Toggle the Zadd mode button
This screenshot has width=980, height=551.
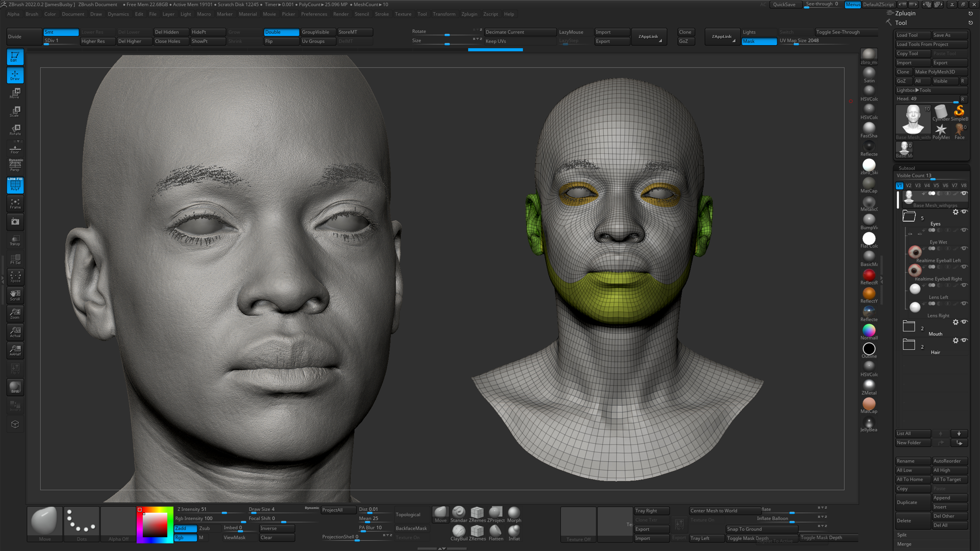(x=185, y=528)
